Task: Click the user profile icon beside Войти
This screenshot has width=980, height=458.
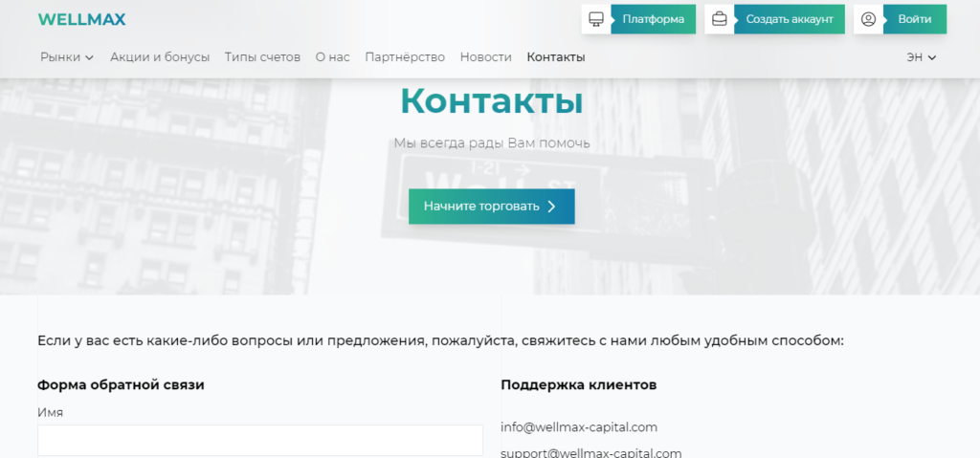Action: (868, 19)
